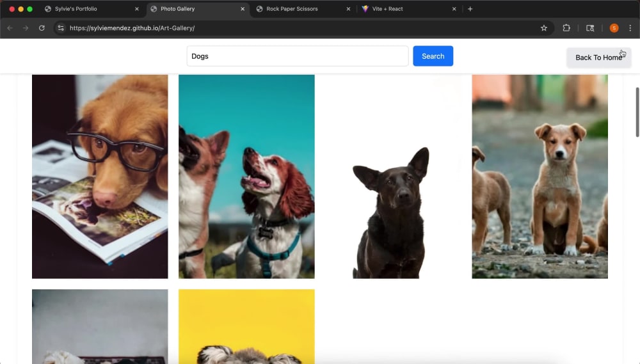640x364 pixels.
Task: Close the Vite + React tab
Action: 454,9
